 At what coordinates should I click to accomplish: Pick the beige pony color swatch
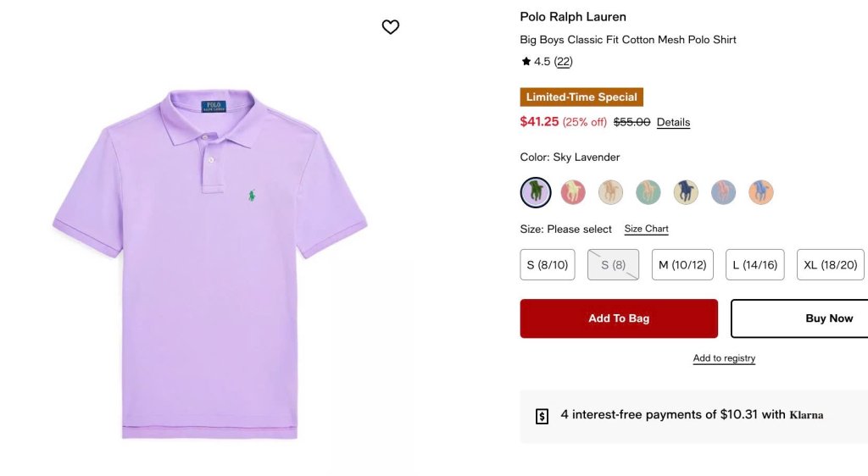pyautogui.click(x=610, y=192)
